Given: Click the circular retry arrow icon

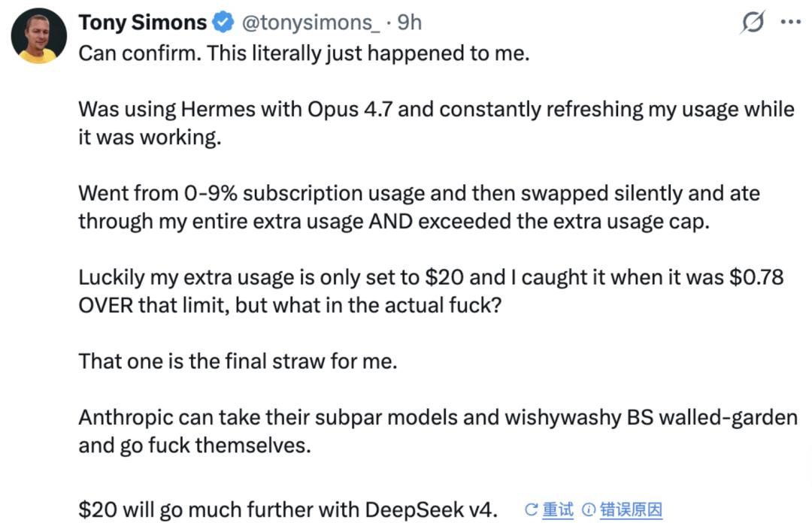Looking at the screenshot, I should (532, 509).
